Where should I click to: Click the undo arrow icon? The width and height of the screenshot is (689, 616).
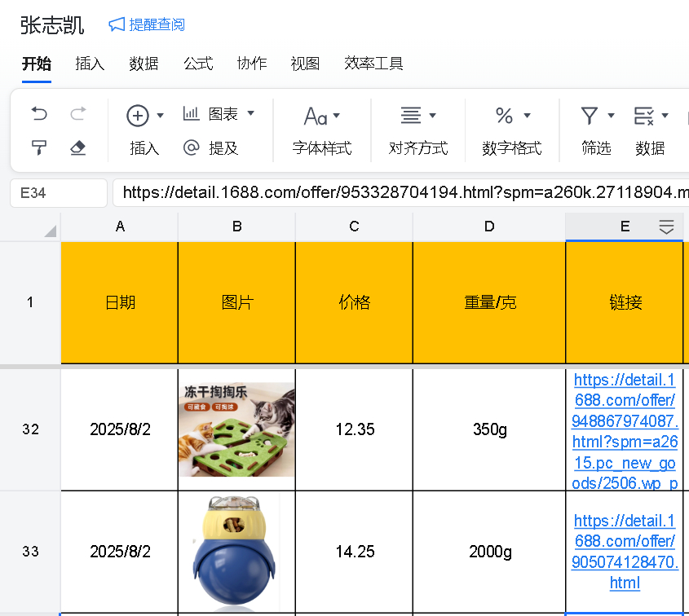[39, 115]
